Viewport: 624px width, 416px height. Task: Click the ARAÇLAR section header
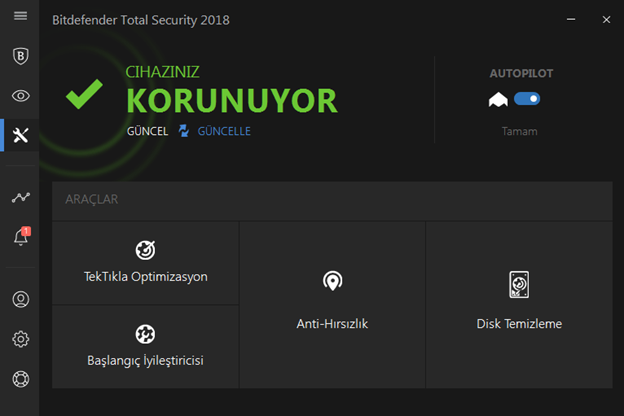92,199
